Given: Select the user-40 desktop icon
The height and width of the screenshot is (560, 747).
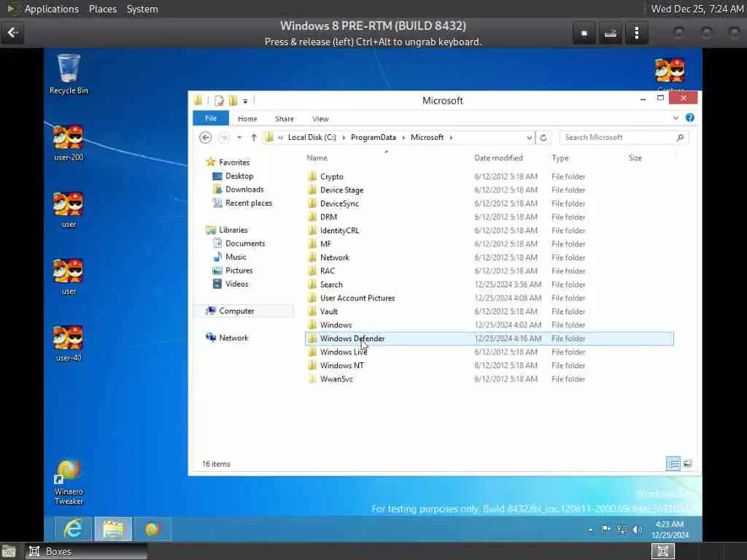Looking at the screenshot, I should tap(69, 343).
